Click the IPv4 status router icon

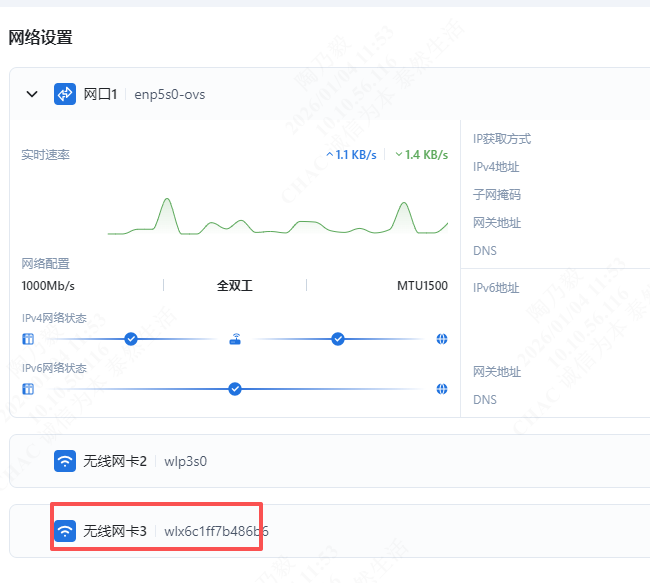tap(235, 339)
